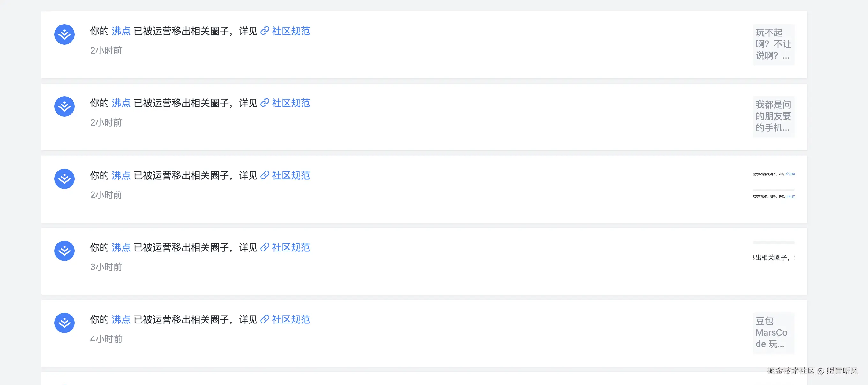Open the 沸点 link in the 玩不起啊 notification
The image size is (868, 385).
(121, 31)
